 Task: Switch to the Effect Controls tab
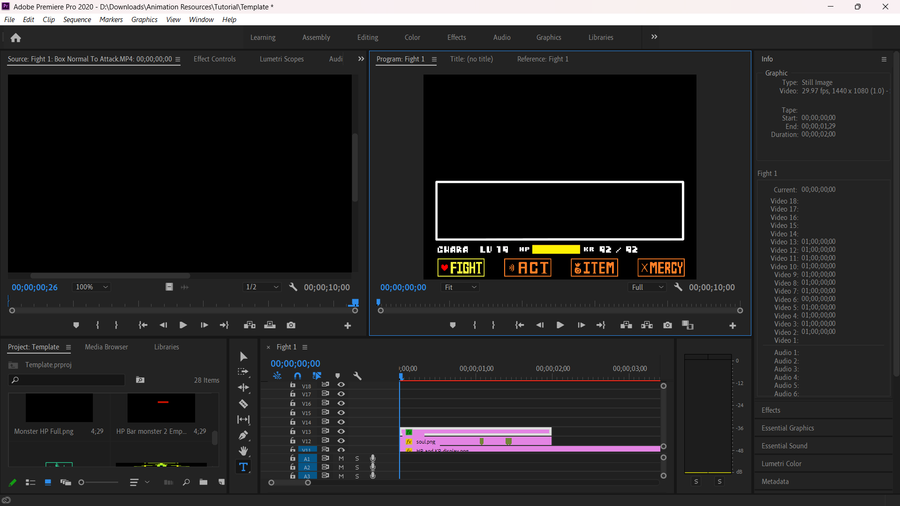(x=214, y=59)
